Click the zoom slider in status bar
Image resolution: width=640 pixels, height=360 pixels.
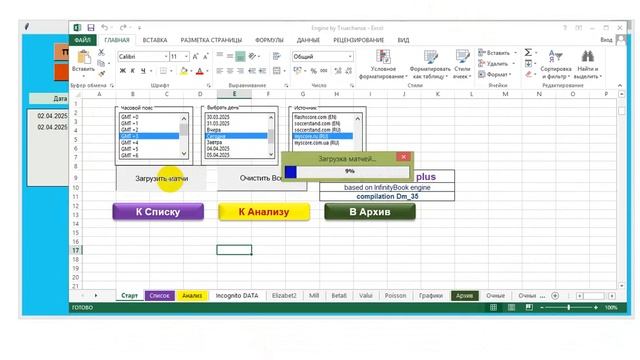(x=569, y=307)
